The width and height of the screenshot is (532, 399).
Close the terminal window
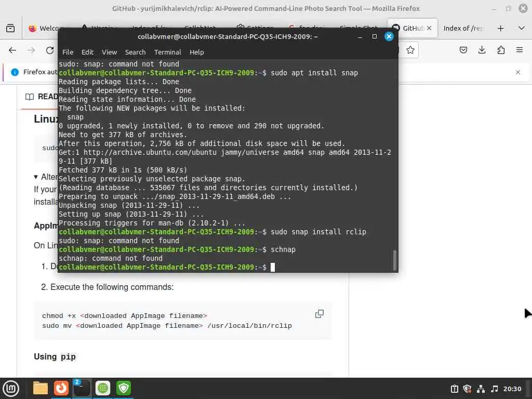(389, 36)
